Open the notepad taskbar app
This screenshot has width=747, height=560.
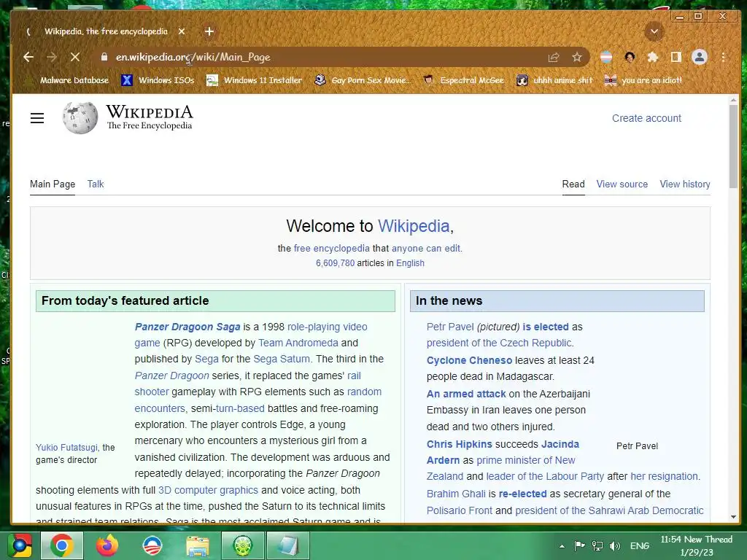[287, 545]
